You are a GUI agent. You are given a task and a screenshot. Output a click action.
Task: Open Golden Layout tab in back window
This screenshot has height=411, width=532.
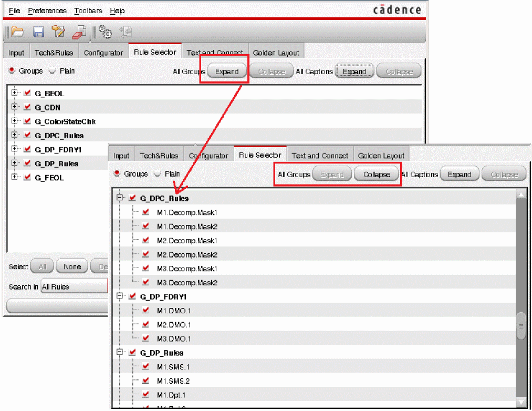(276, 53)
